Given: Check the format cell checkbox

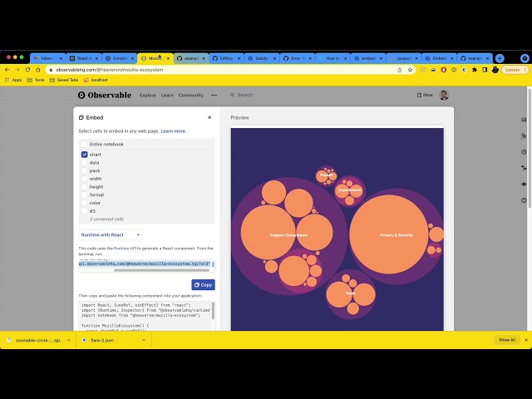Looking at the screenshot, I should (x=85, y=195).
